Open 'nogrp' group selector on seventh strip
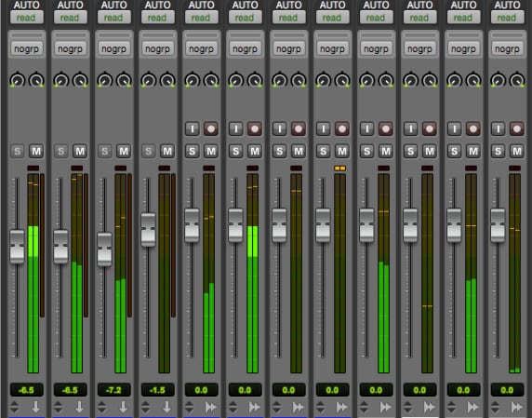 click(288, 49)
